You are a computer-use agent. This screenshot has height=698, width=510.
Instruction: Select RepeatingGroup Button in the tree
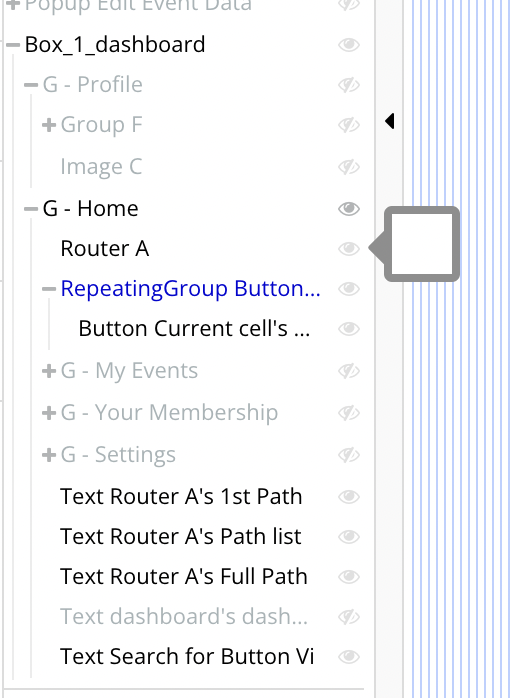[x=190, y=288]
